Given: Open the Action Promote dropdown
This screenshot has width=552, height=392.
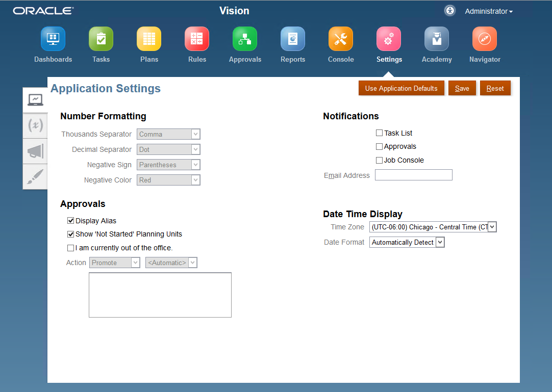Looking at the screenshot, I should [x=114, y=263].
